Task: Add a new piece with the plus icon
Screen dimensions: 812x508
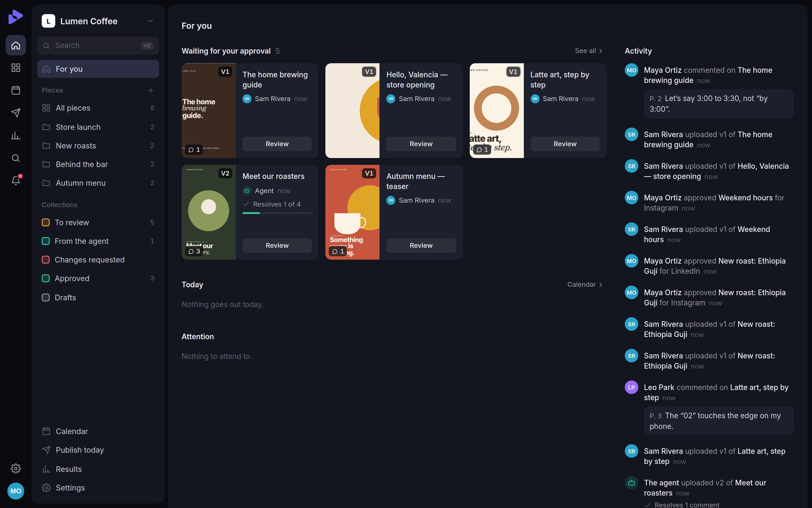Action: click(x=151, y=90)
